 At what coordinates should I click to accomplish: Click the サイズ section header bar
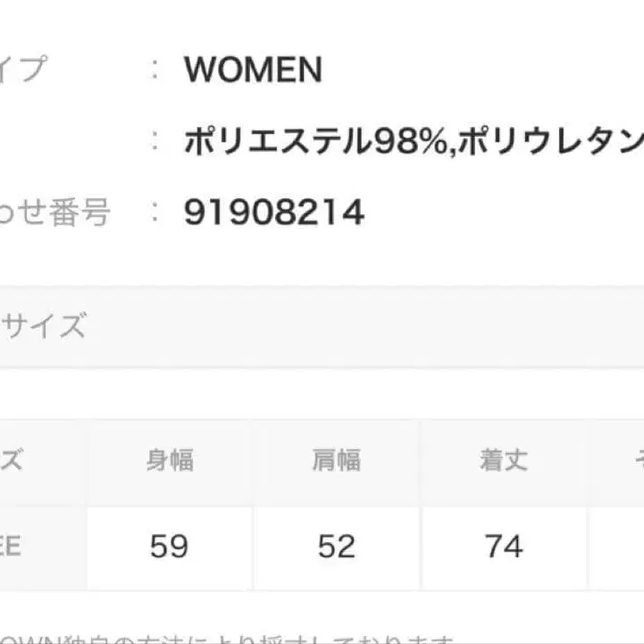click(x=322, y=327)
